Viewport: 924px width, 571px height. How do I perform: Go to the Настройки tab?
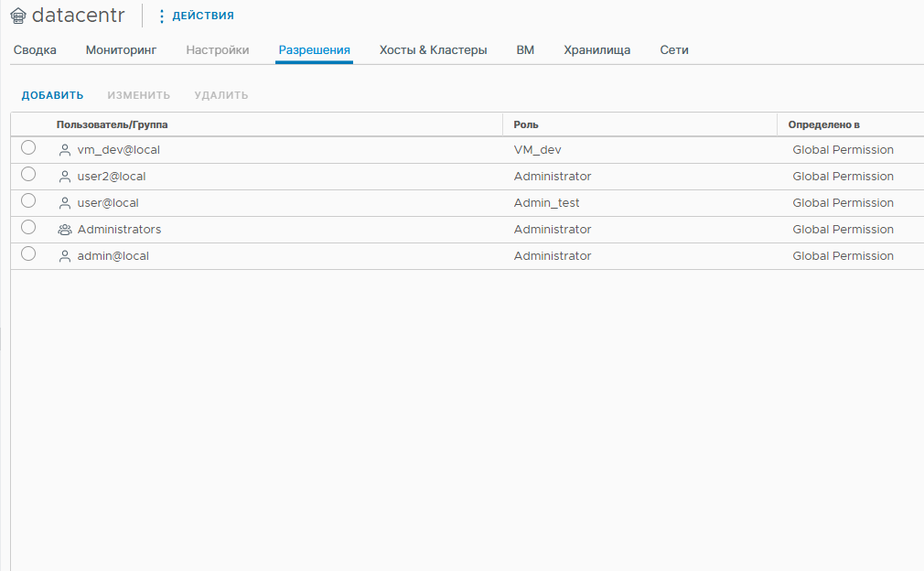pyautogui.click(x=218, y=50)
